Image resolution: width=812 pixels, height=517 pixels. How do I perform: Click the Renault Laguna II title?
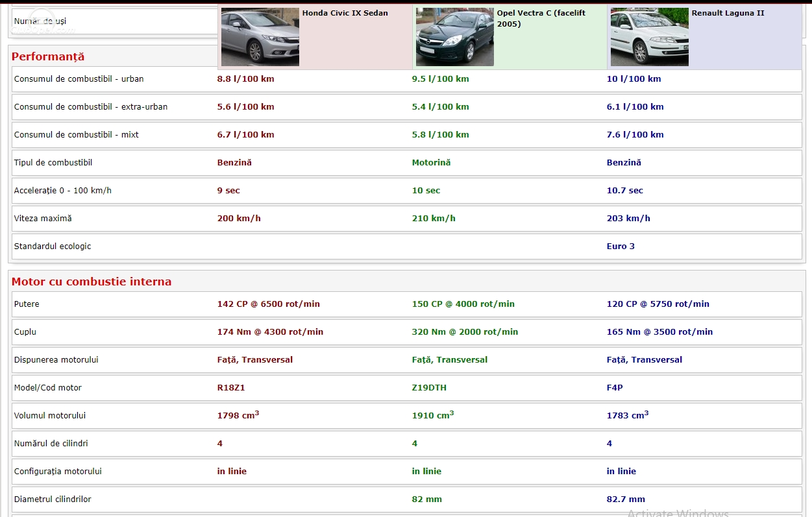728,13
